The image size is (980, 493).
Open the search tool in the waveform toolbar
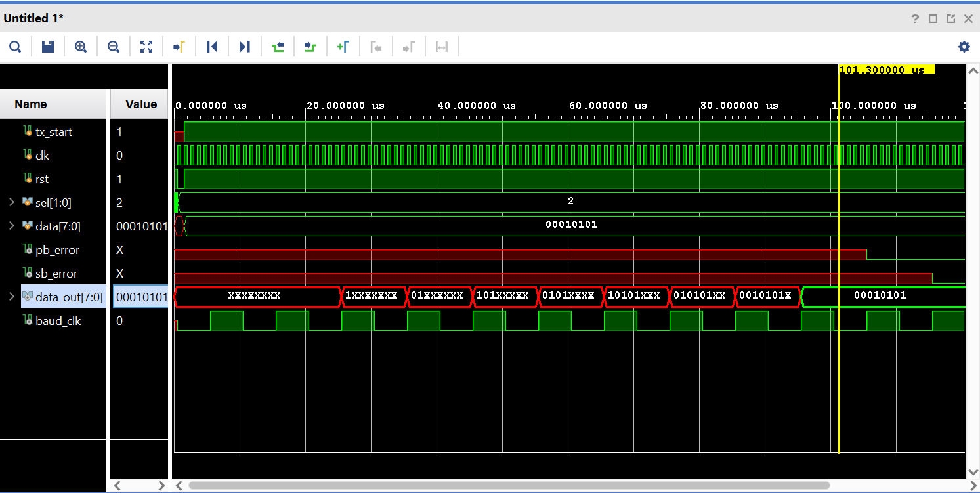15,47
